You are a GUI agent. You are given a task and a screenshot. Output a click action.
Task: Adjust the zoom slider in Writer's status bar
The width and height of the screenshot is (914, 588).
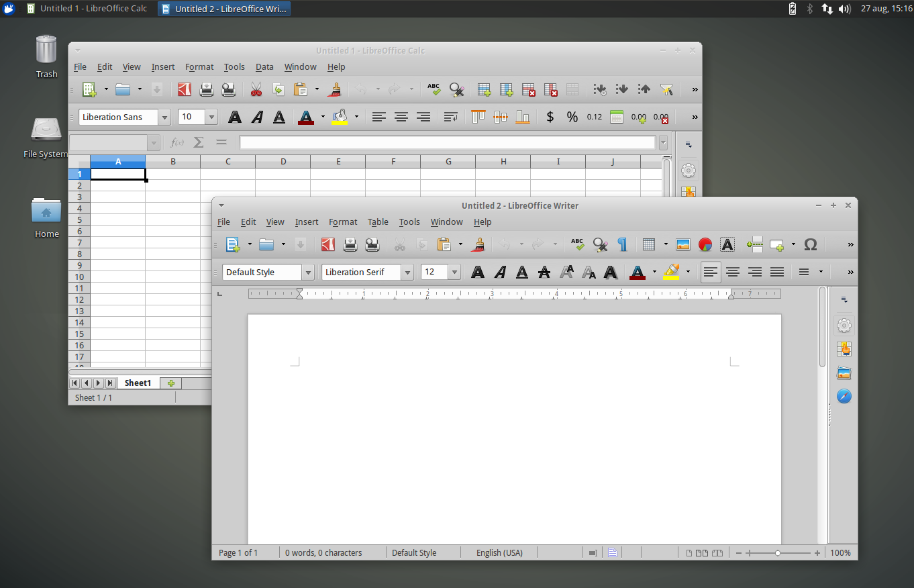[x=778, y=552]
